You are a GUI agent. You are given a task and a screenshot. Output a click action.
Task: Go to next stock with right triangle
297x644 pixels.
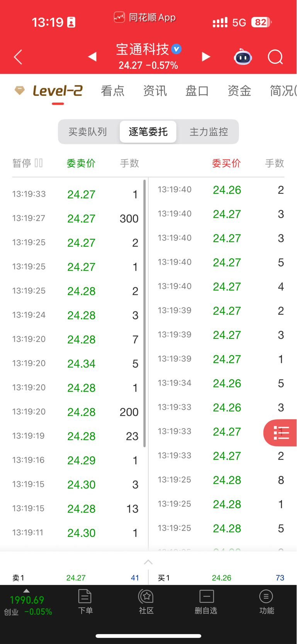(206, 57)
